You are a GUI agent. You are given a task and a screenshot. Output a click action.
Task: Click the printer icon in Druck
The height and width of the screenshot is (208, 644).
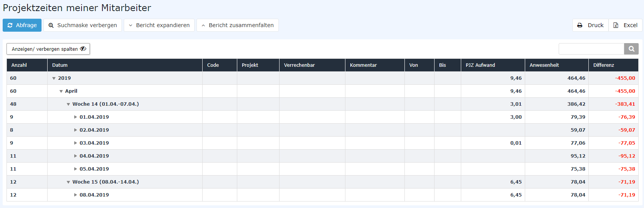[580, 25]
